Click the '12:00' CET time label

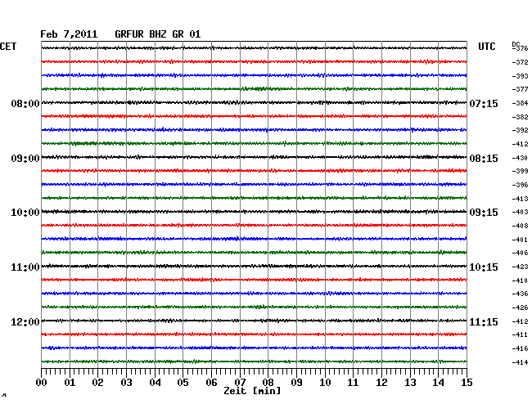coord(25,321)
